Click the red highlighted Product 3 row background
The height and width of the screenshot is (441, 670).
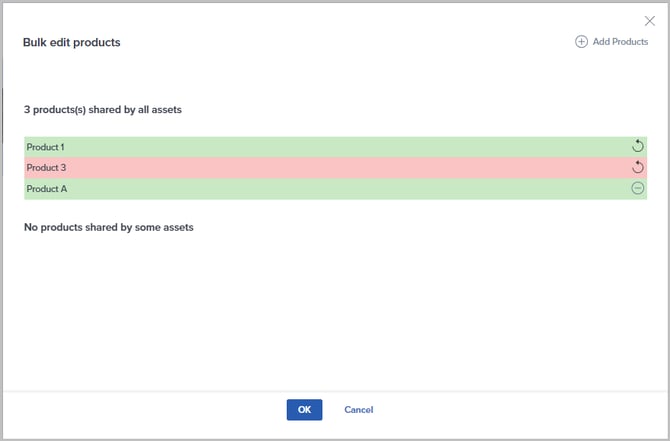(x=330, y=168)
